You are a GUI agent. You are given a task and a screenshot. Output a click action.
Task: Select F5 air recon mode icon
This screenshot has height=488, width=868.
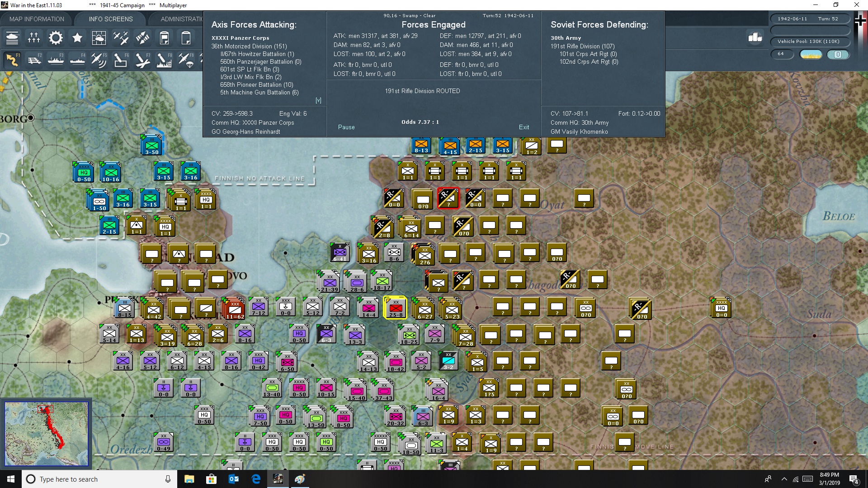click(x=99, y=60)
